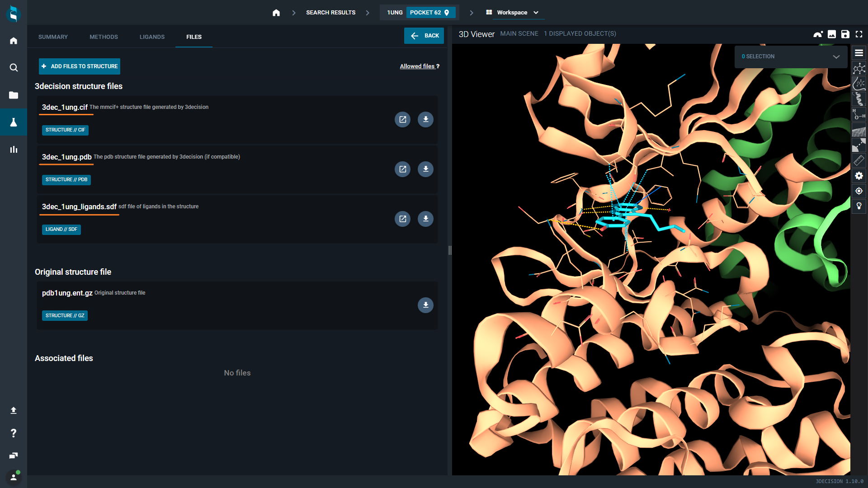Take a screenshot image of viewer
The width and height of the screenshot is (868, 488).
tap(831, 34)
